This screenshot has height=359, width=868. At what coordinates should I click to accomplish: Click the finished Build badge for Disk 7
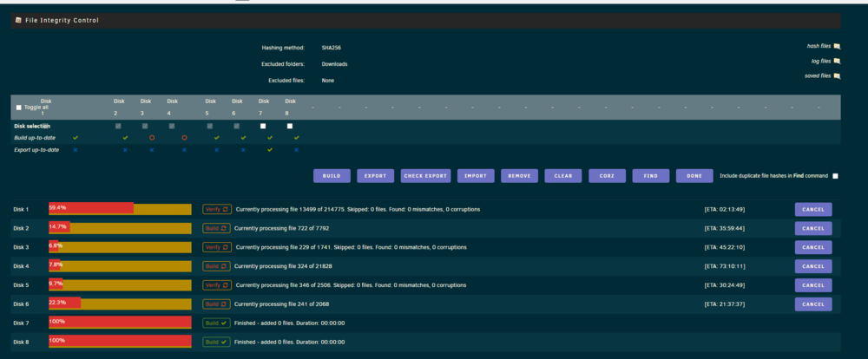(x=216, y=323)
